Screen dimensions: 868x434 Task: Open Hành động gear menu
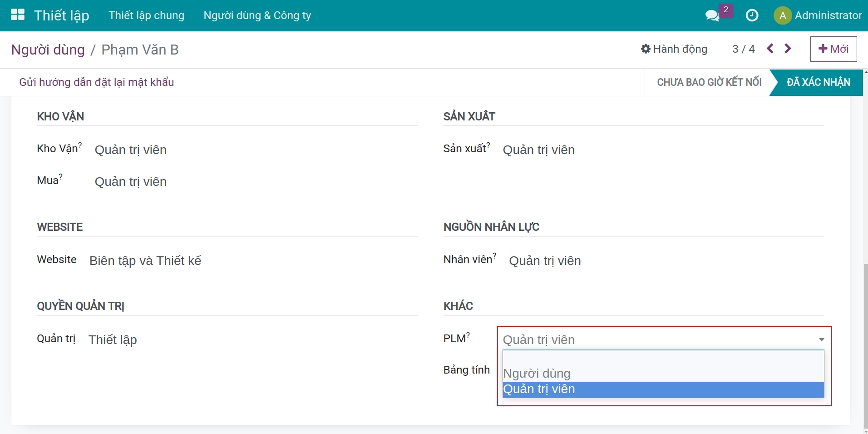click(x=674, y=49)
